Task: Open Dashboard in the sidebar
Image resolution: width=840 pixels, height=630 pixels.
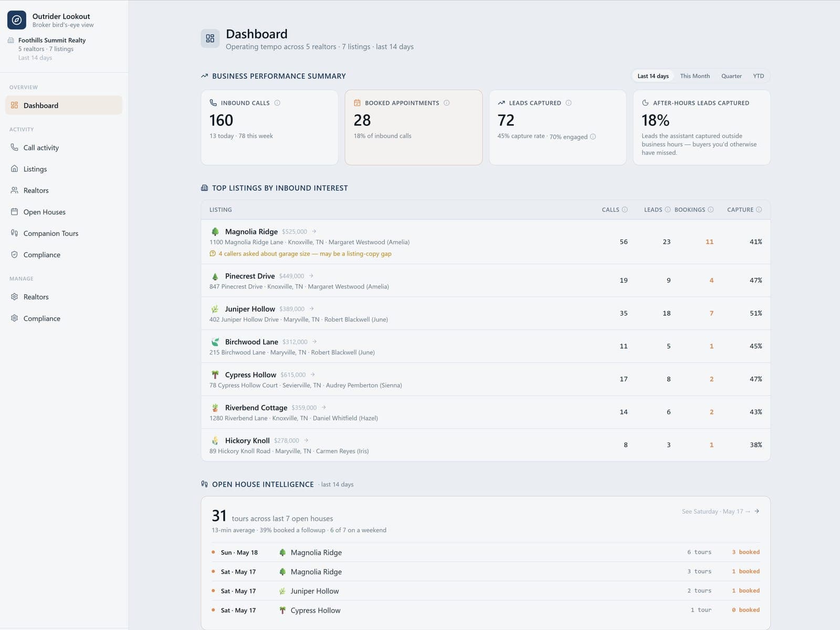Action: click(64, 105)
